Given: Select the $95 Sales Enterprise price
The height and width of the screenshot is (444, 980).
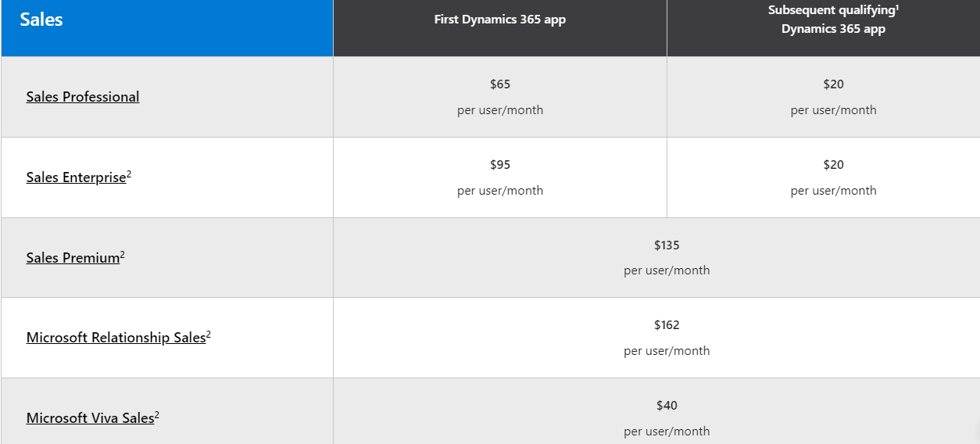Looking at the screenshot, I should [500, 165].
